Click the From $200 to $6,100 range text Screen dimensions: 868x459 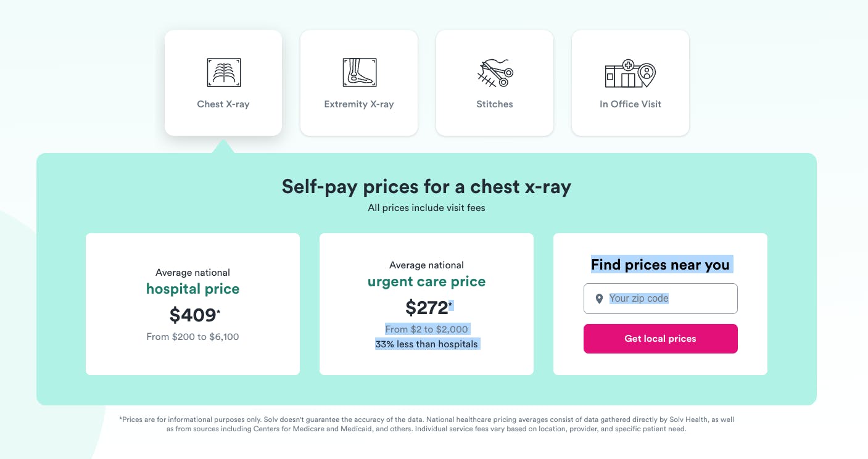(192, 337)
